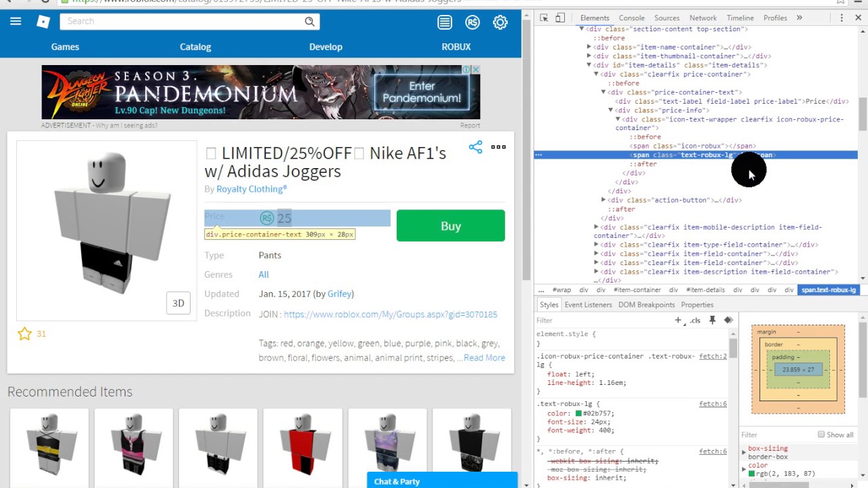The width and height of the screenshot is (868, 488).
Task: Add new style rule plus icon
Action: click(677, 320)
